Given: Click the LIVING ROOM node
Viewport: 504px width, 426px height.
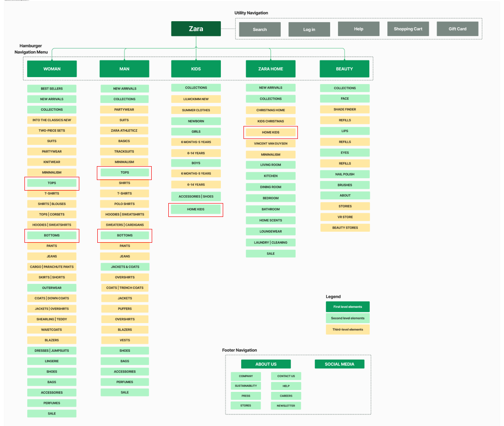Looking at the screenshot, I should 271,165.
